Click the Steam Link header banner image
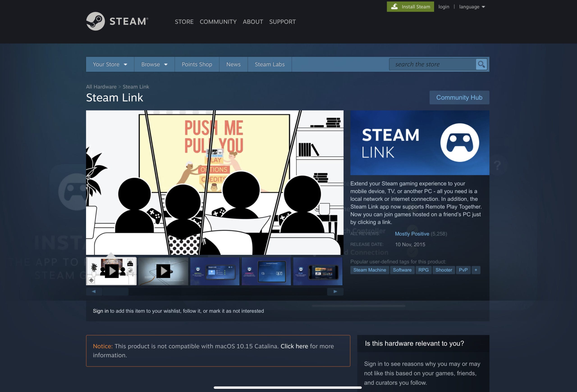 [x=420, y=143]
